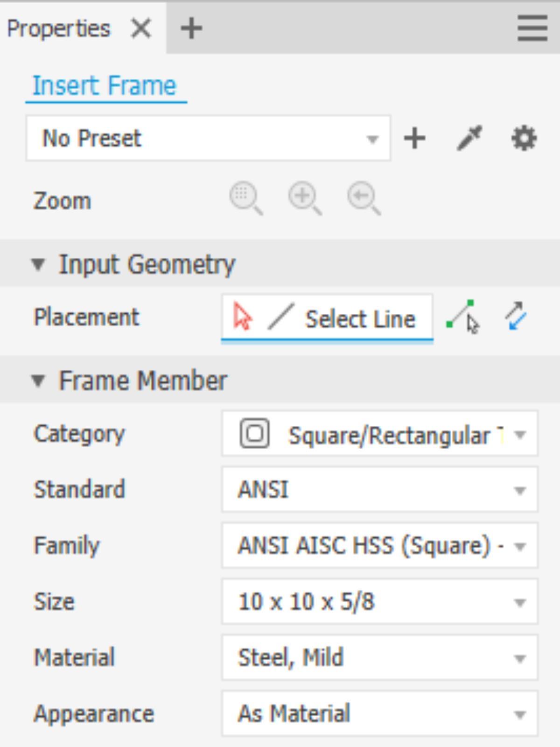Toggle the flip direction arrows icon

[x=516, y=317]
